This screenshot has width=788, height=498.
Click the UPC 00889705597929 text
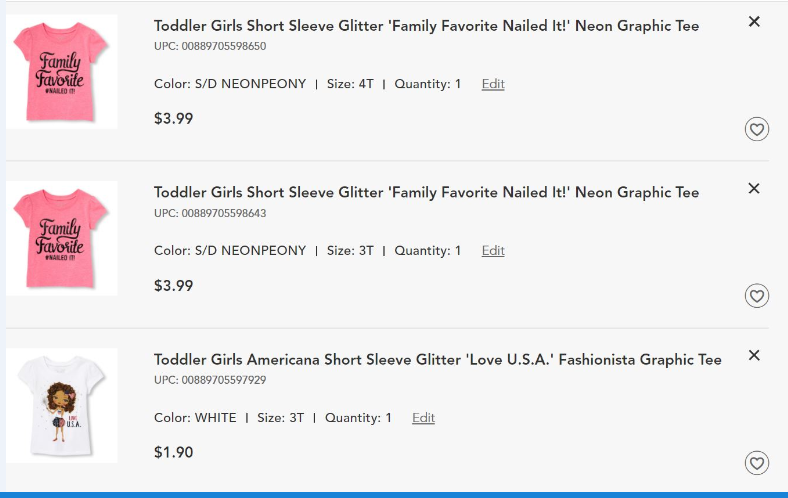[x=210, y=380]
